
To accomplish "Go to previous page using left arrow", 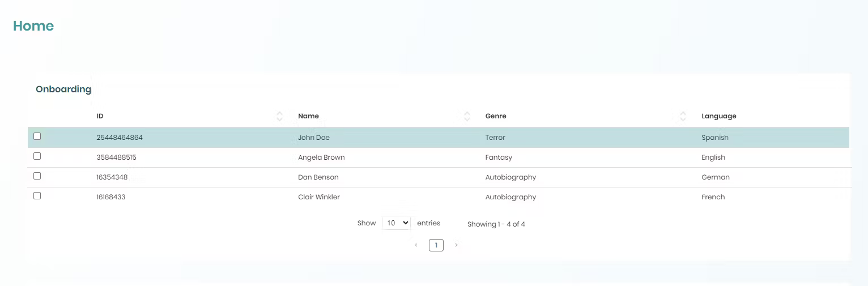I will (416, 245).
